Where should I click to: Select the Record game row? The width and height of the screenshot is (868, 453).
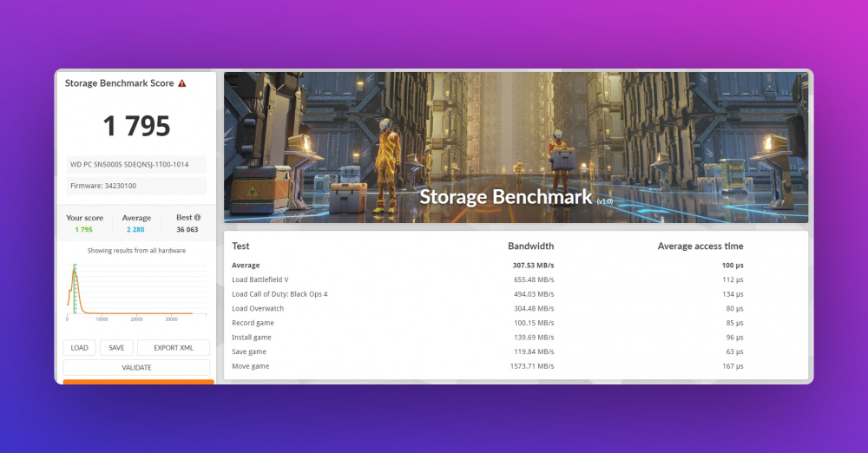[488, 323]
